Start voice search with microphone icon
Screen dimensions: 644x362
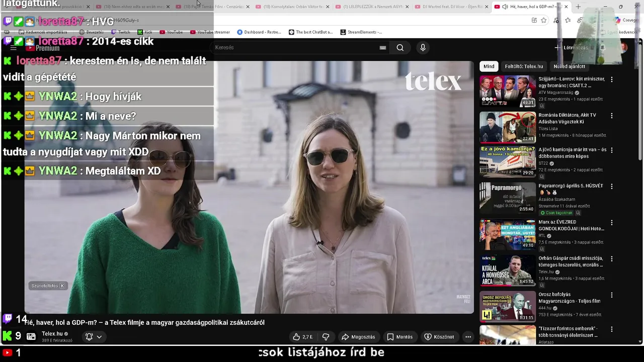423,47
